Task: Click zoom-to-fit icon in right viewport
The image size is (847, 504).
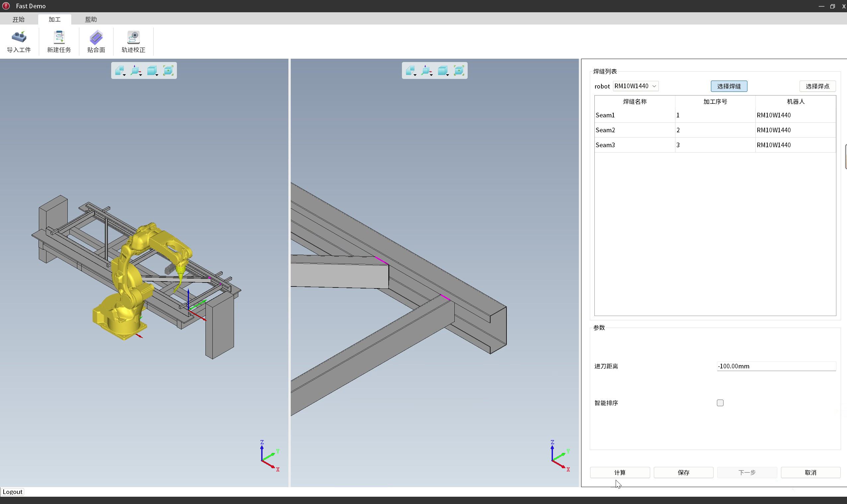Action: 459,70
